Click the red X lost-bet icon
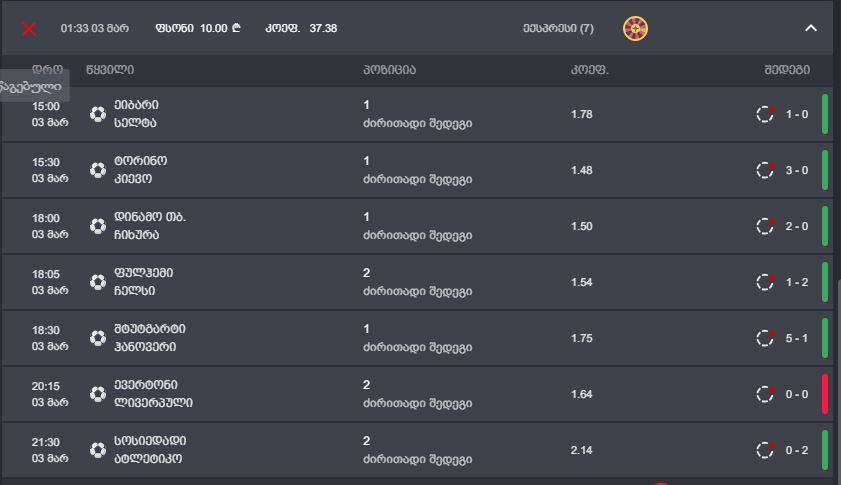 coord(29,28)
